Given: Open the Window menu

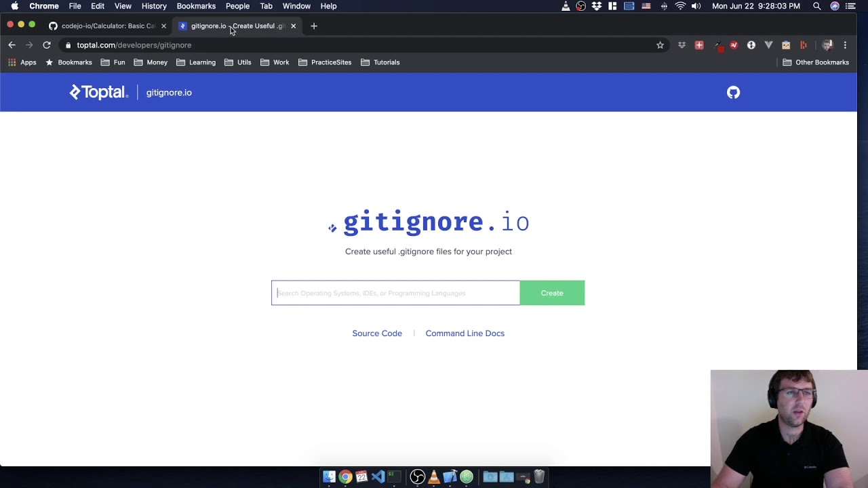Looking at the screenshot, I should pyautogui.click(x=296, y=6).
